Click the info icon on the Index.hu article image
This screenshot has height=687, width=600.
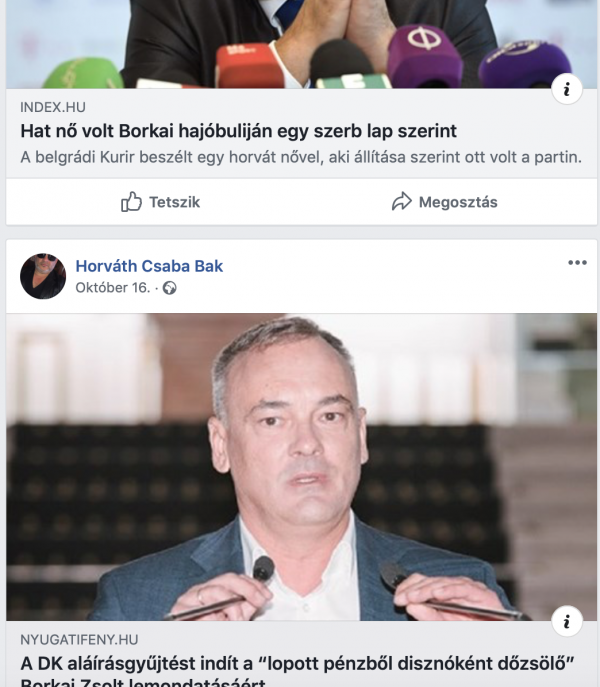(x=567, y=89)
